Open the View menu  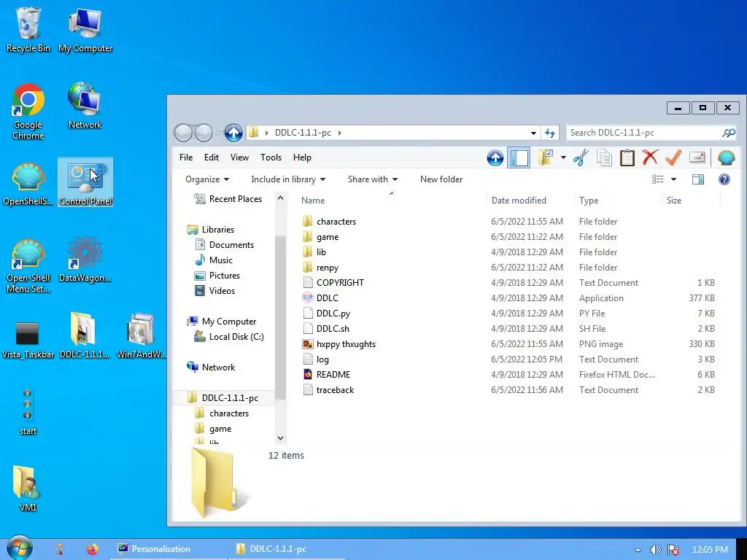coord(239,157)
